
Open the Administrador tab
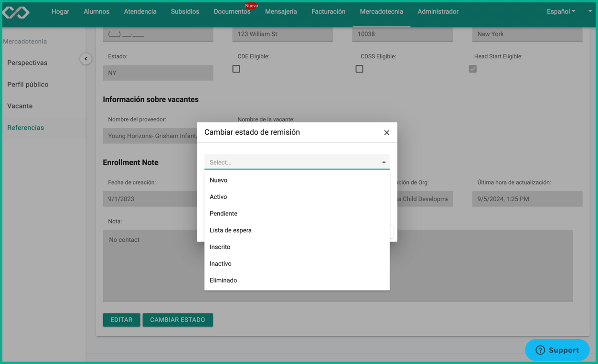click(438, 11)
